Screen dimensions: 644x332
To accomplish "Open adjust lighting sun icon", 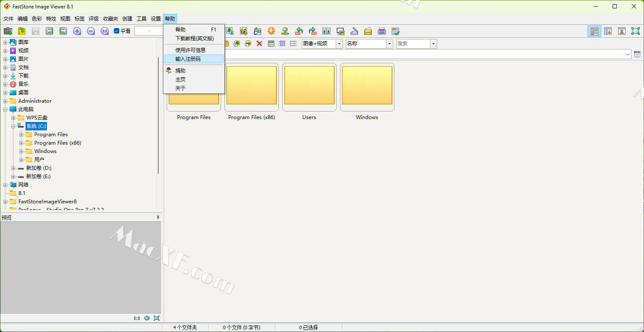I will [x=271, y=31].
